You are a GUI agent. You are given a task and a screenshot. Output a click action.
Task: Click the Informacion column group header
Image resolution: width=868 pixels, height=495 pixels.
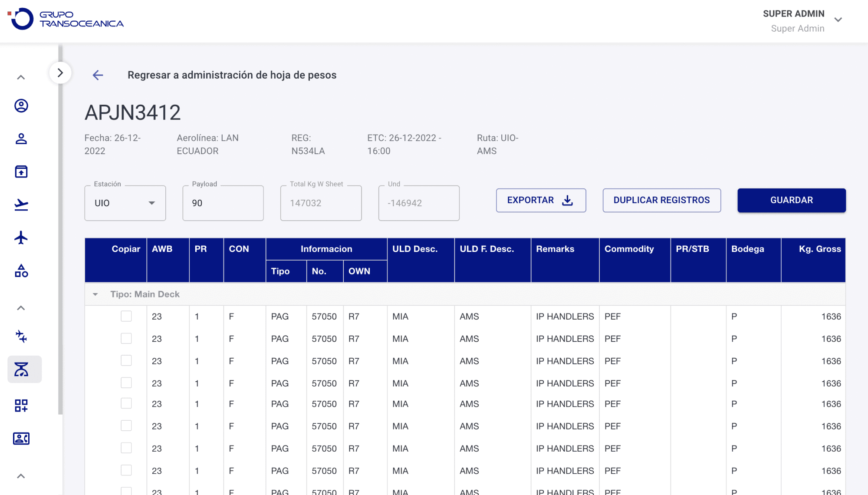pos(326,249)
